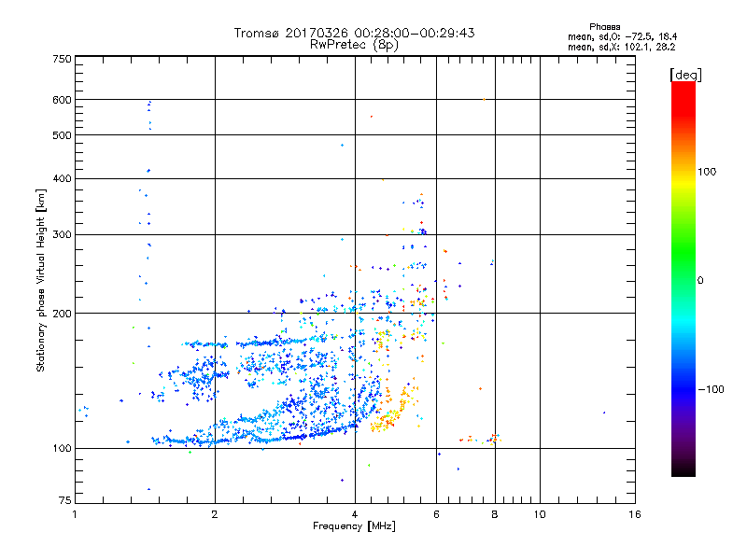The image size is (747, 560).
Task: Click the '[deg]' colorbar unit label
Action: tap(685, 75)
